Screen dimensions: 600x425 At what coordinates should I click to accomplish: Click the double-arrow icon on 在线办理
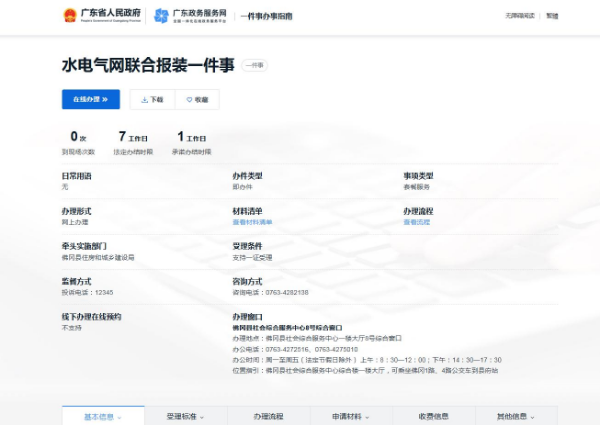tap(105, 99)
